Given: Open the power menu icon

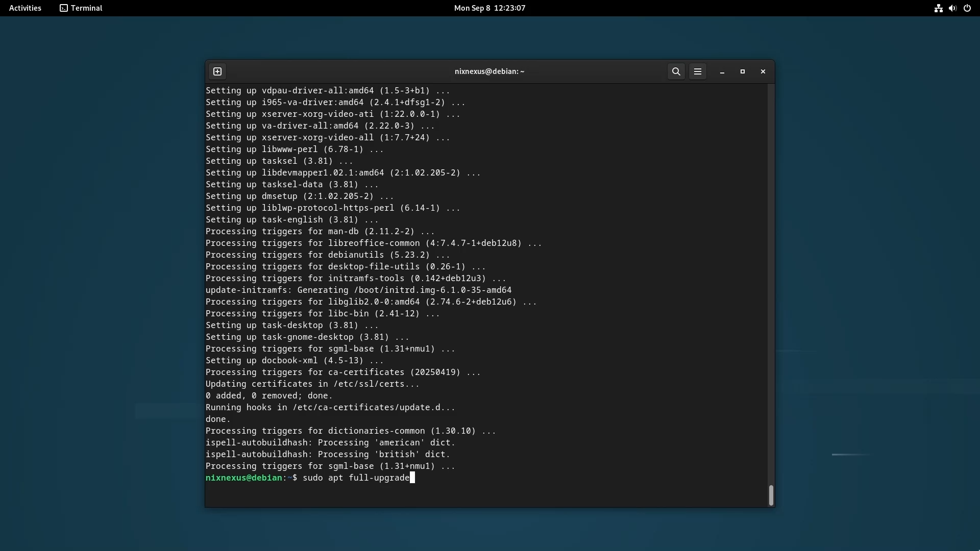Looking at the screenshot, I should pyautogui.click(x=967, y=8).
